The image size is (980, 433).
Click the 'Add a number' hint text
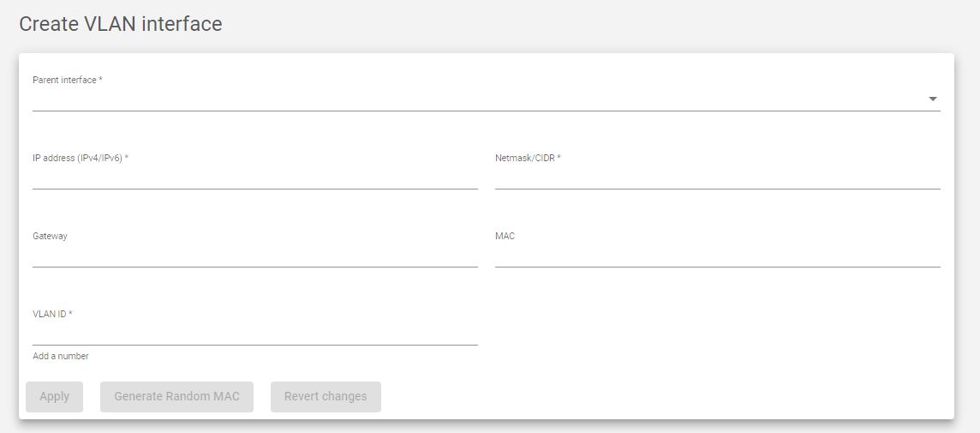pyautogui.click(x=61, y=356)
